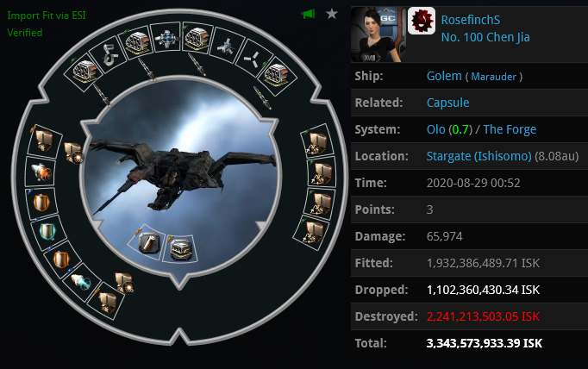
Task: Click the Stargate (Ishisomo) location link
Action: (x=479, y=156)
